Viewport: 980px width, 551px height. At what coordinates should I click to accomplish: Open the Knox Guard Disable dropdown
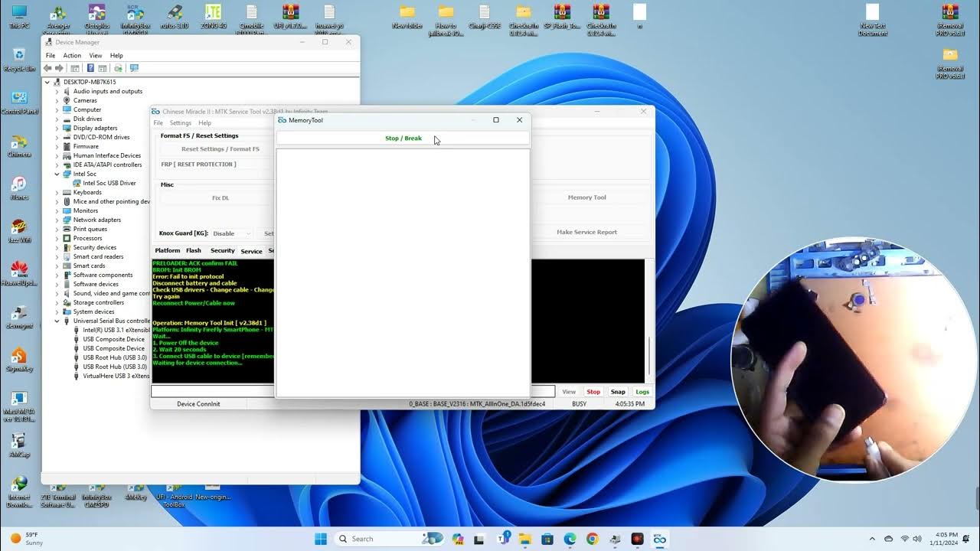[231, 233]
